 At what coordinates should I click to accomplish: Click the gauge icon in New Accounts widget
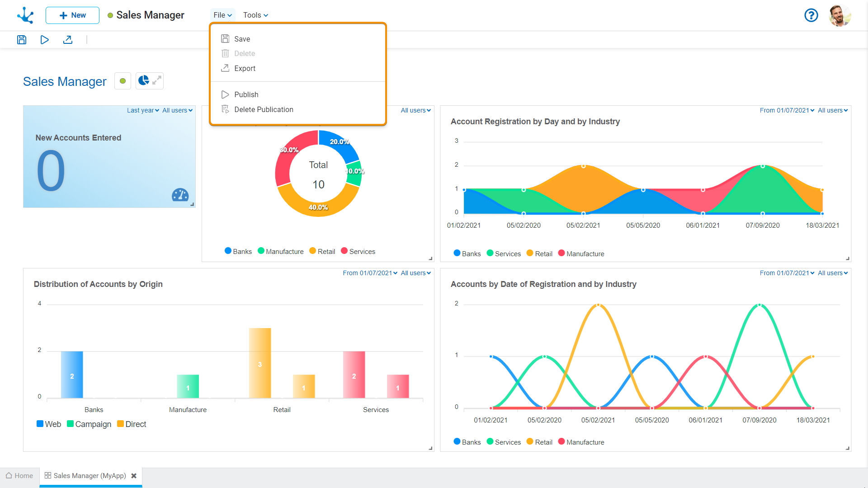[x=180, y=194]
